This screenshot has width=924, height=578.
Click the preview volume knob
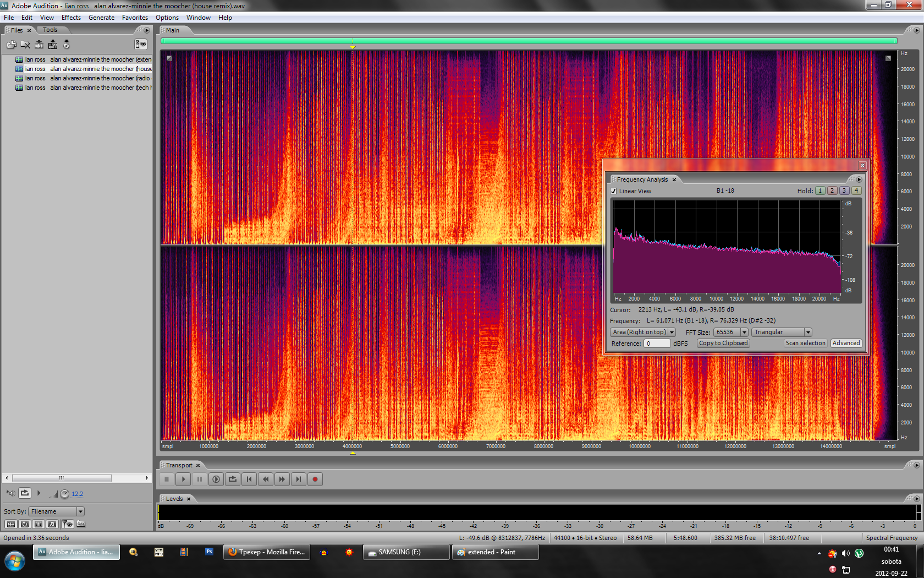[x=64, y=494]
